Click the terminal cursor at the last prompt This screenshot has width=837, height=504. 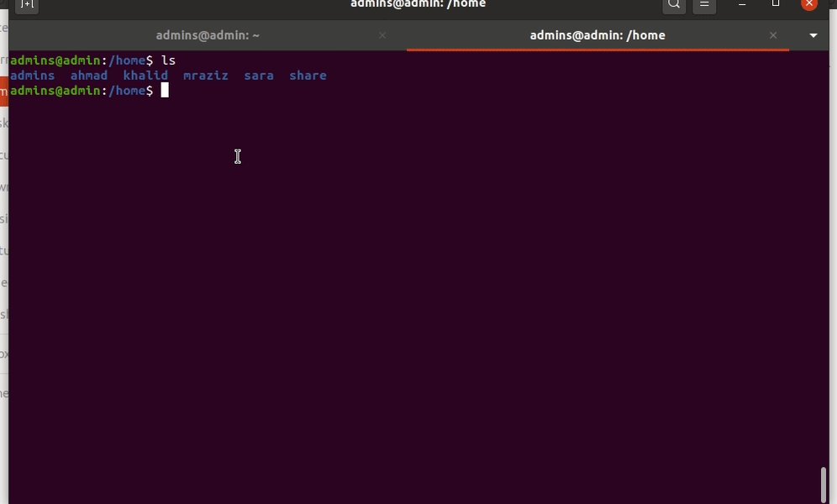[x=165, y=90]
